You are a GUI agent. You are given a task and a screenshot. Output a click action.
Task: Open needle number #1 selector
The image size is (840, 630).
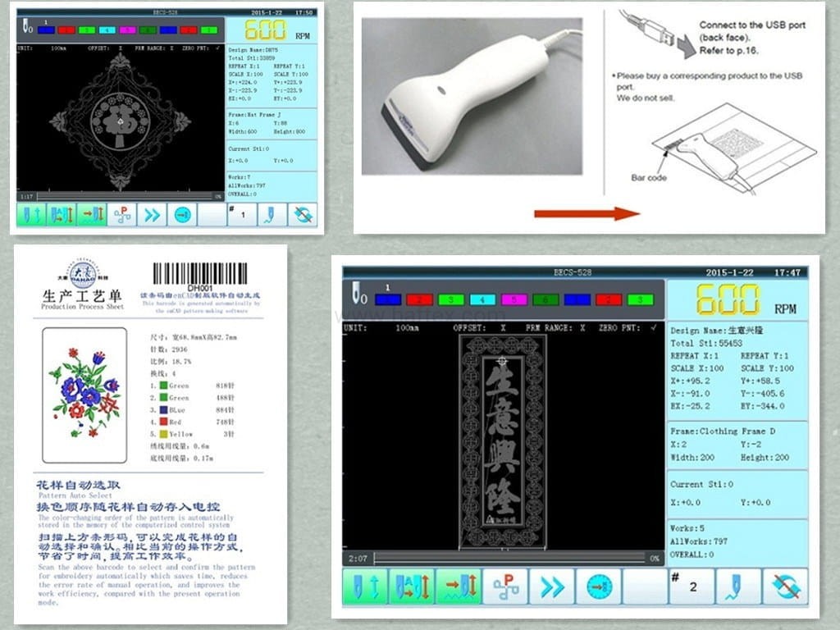tap(241, 215)
